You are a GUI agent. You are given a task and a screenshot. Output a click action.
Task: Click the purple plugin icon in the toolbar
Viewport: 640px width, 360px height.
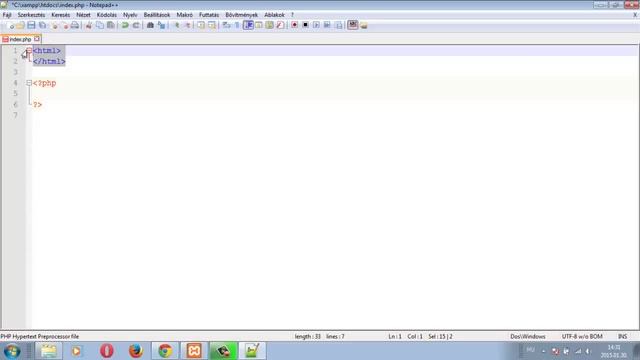(x=353, y=25)
